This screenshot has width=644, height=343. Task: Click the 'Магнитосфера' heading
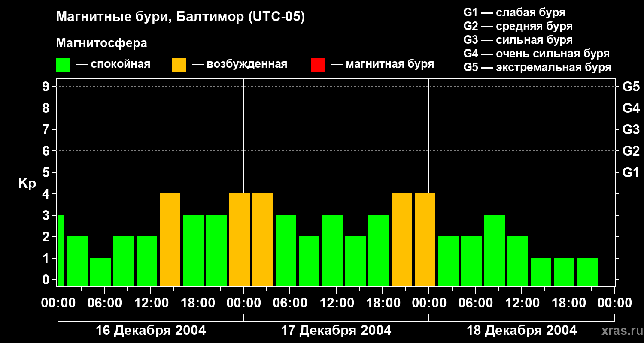tap(101, 43)
